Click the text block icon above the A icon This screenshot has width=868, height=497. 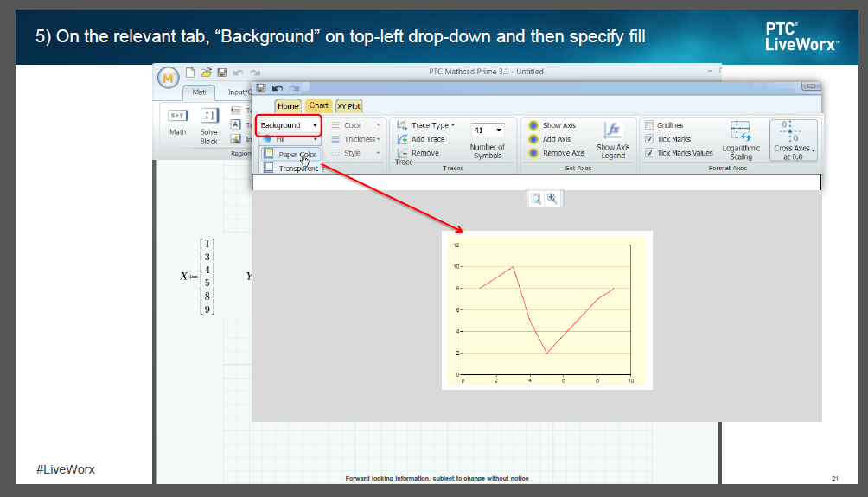tap(235, 111)
